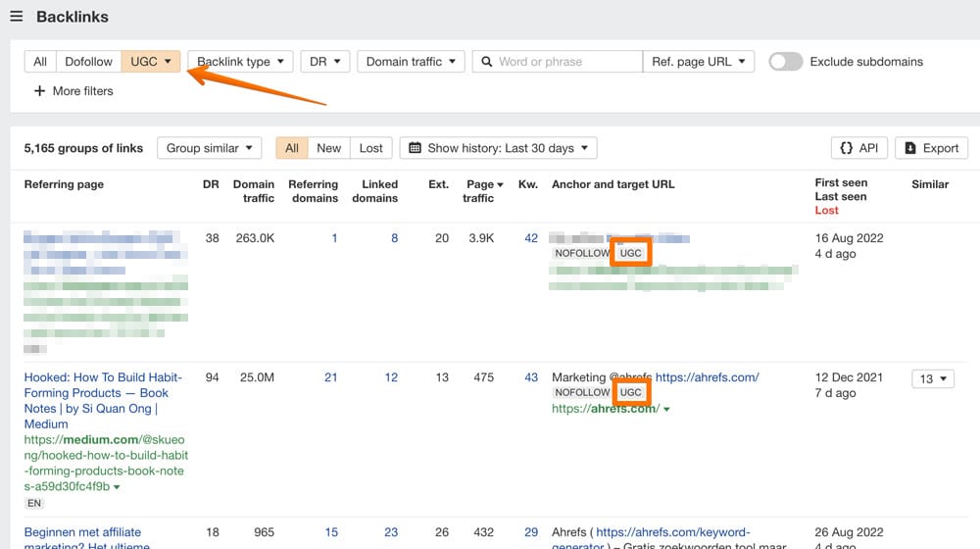Click the Kw. column header
The width and height of the screenshot is (980, 549).
[x=528, y=184]
